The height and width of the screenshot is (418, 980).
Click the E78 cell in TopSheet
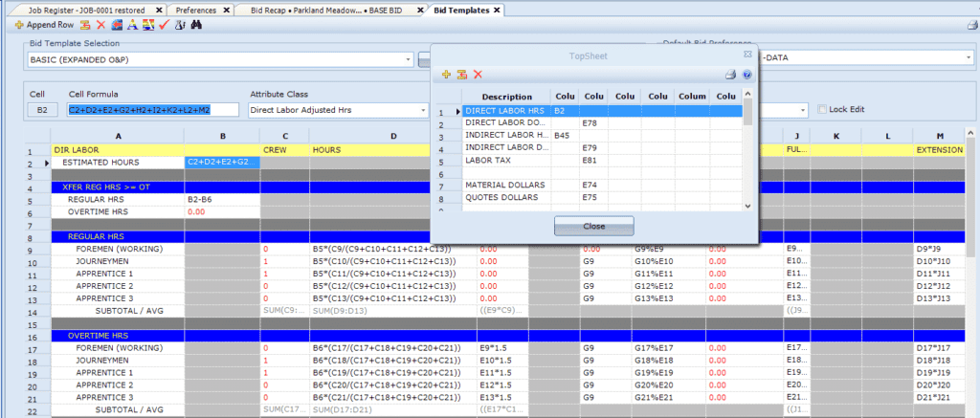(x=593, y=123)
